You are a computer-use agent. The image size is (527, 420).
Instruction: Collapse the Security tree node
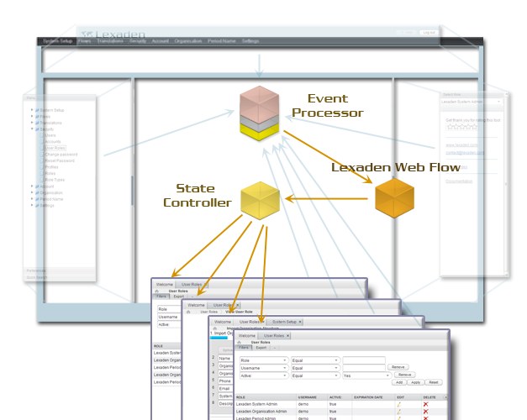coord(32,129)
